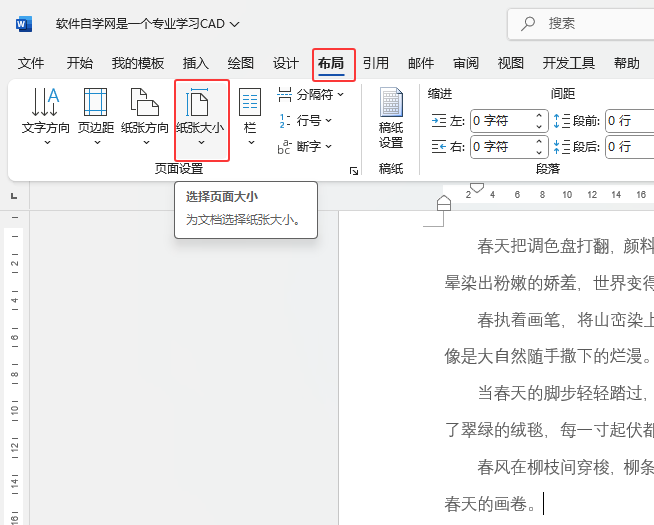
Task: Click the spacing after 0 行 field
Action: click(630, 147)
